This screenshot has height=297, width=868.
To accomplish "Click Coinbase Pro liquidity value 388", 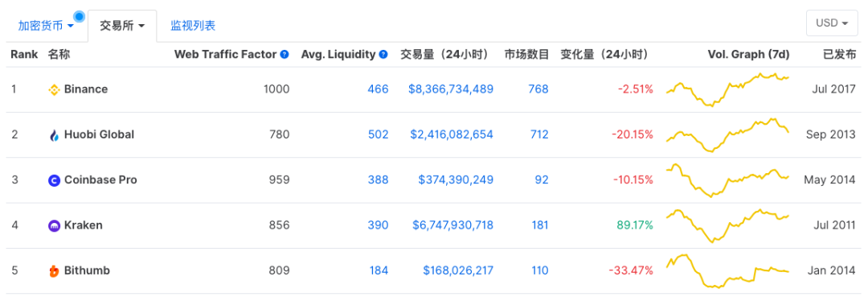I will click(378, 180).
